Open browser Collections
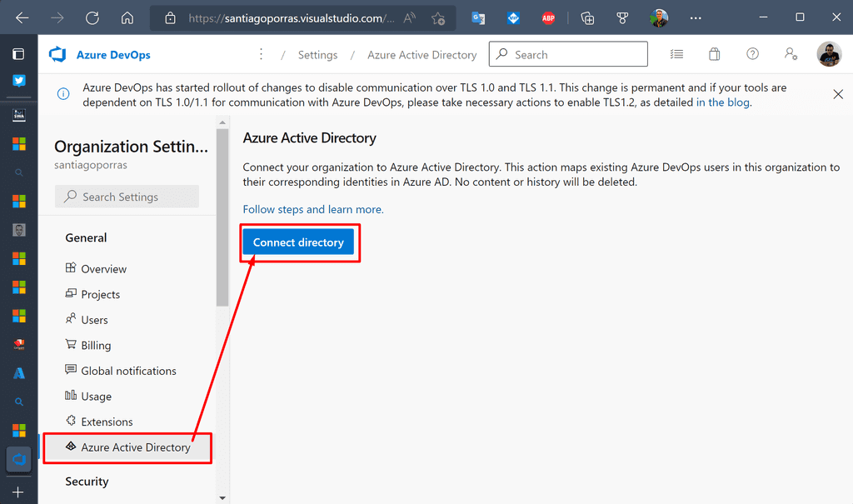Image resolution: width=853 pixels, height=504 pixels. pos(587,18)
